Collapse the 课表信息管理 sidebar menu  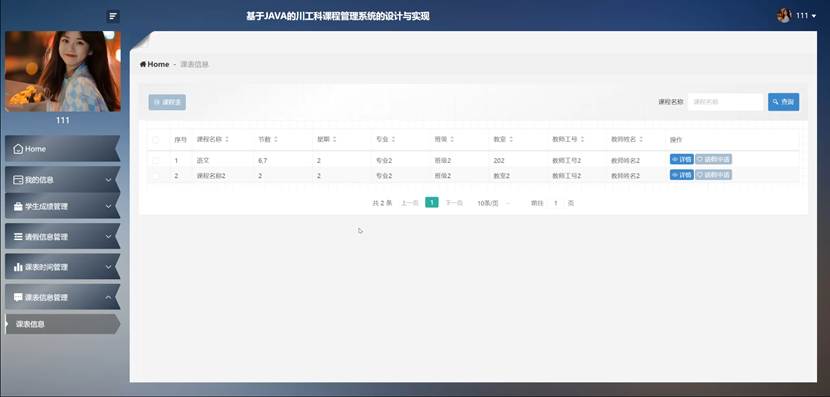coord(62,297)
